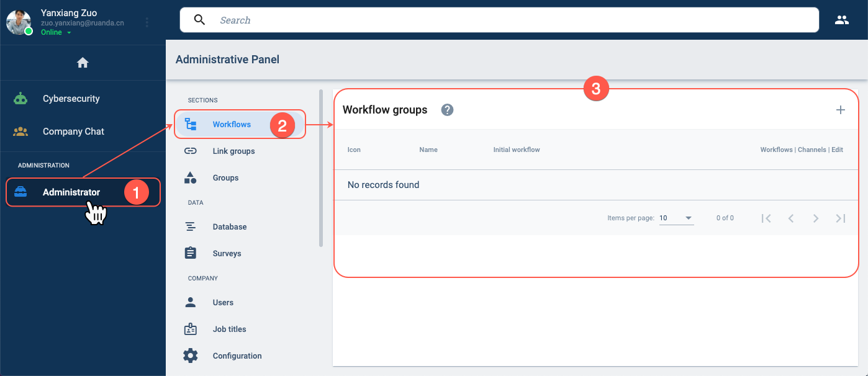Screen dimensions: 868x376
Task: Go to last page of records
Action: [841, 218]
